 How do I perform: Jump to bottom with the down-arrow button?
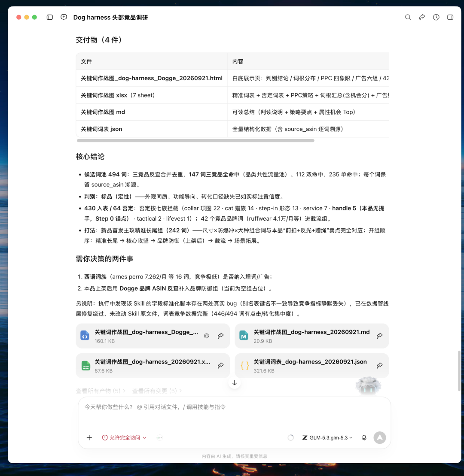234,383
